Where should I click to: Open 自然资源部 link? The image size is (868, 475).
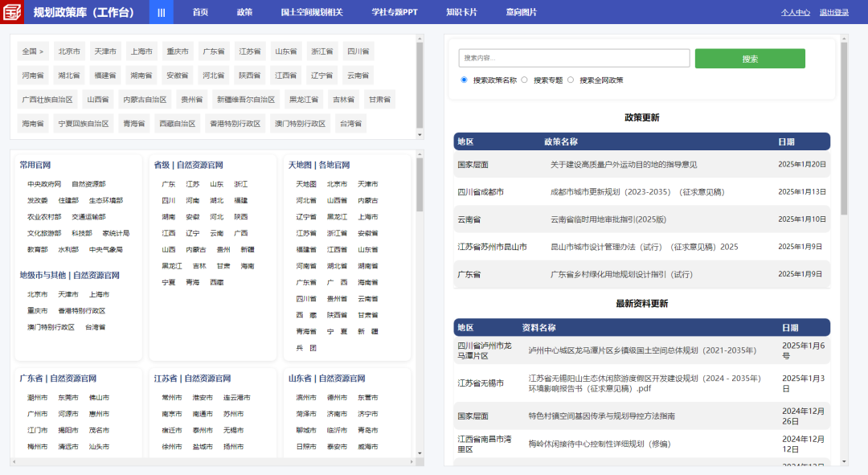pos(88,184)
